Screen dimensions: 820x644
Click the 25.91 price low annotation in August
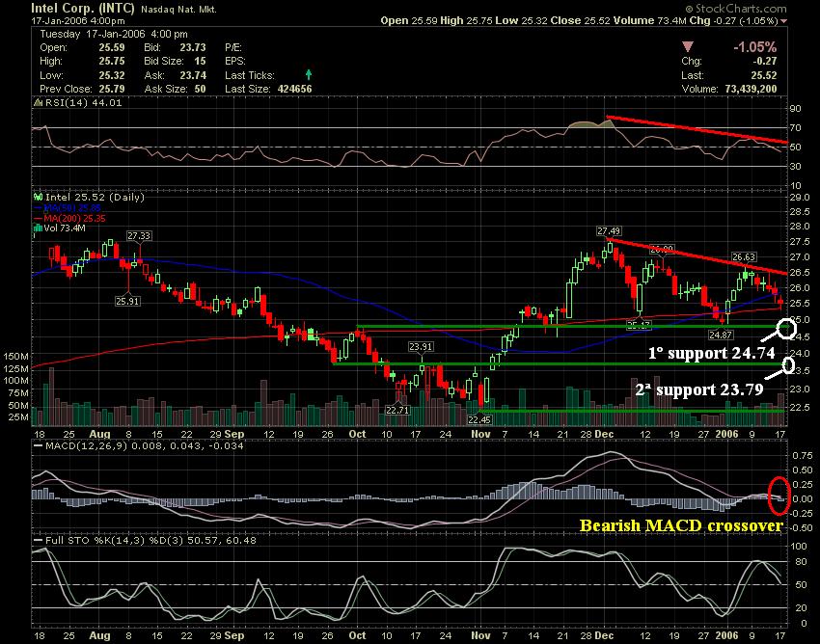pos(128,301)
